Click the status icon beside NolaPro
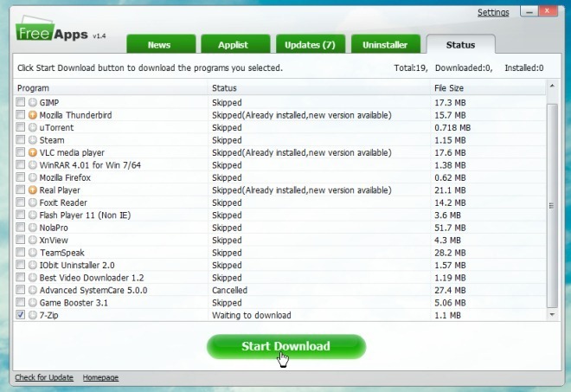The width and height of the screenshot is (571, 392). pyautogui.click(x=33, y=228)
